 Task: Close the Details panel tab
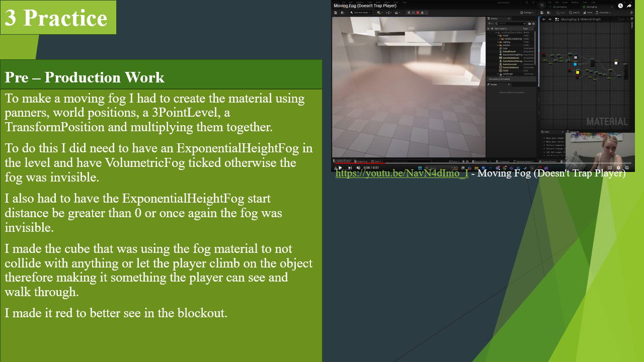(x=508, y=84)
